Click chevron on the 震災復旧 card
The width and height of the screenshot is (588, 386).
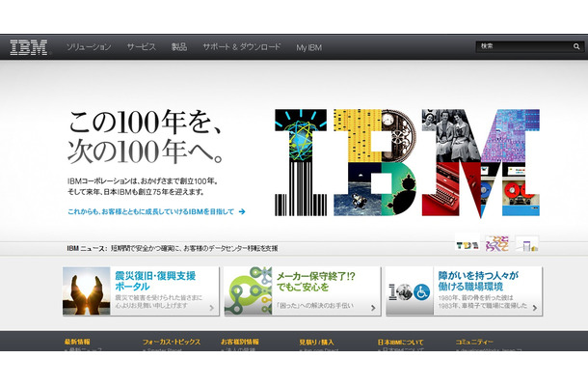(211, 308)
